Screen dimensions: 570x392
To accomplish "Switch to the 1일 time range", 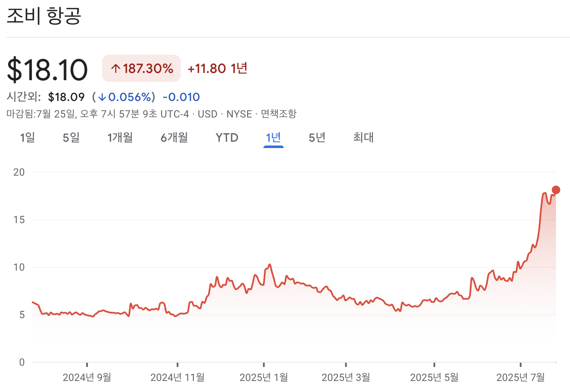I will click(27, 137).
